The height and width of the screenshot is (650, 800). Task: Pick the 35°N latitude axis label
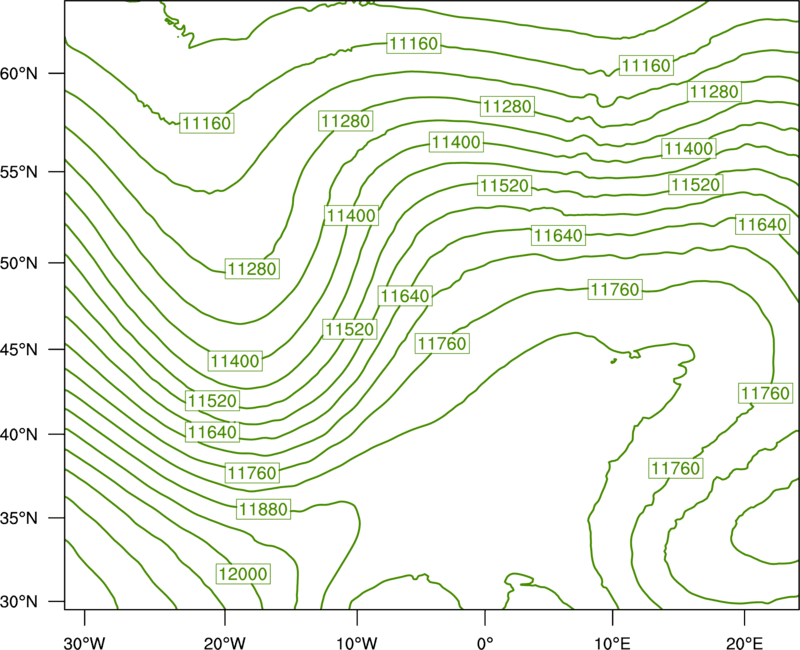click(19, 518)
